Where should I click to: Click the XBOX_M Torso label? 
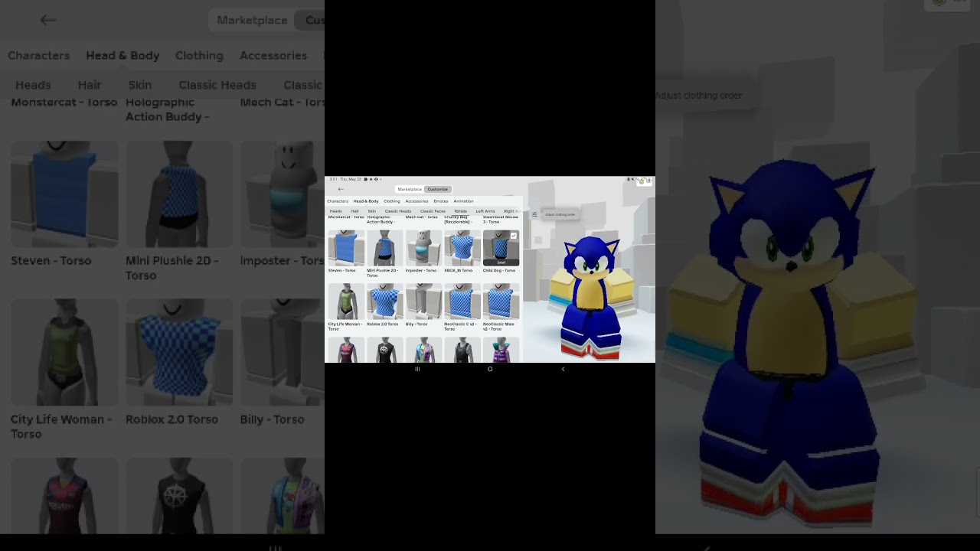pos(459,270)
